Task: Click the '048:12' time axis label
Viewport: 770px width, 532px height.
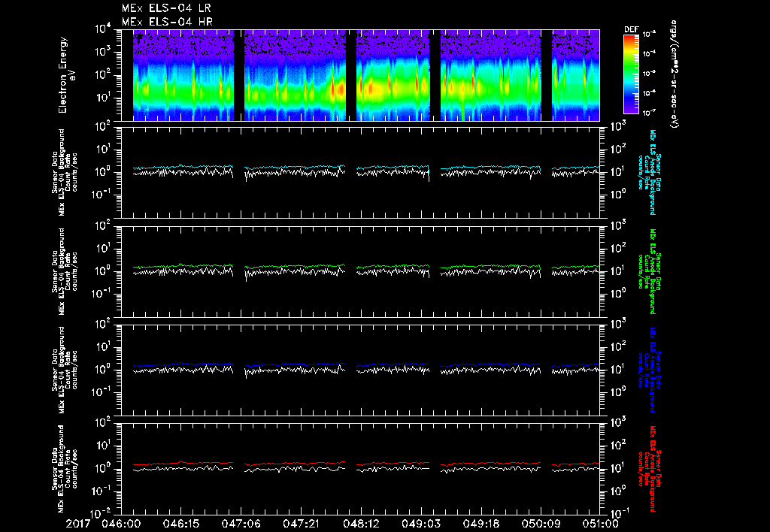Action: (360, 524)
